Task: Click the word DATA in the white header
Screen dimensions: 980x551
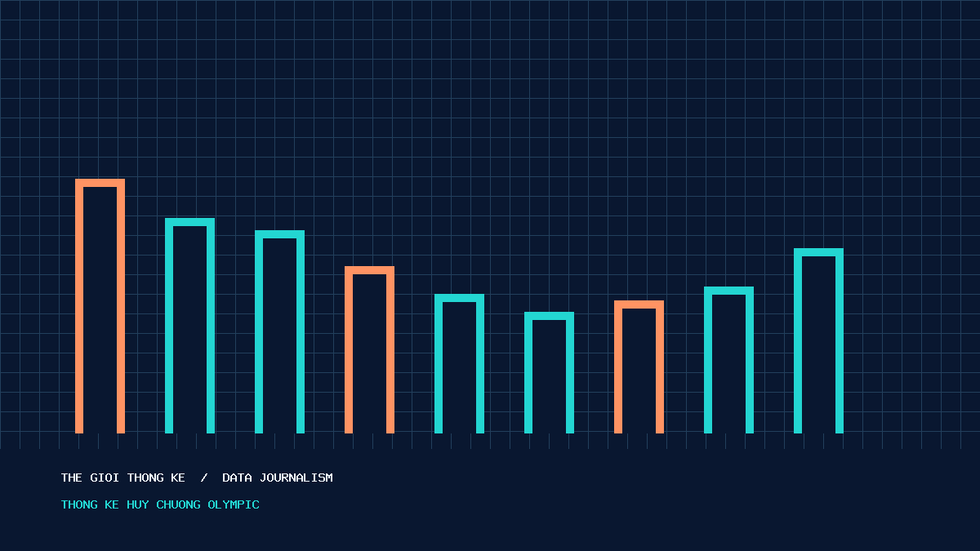Action: 237,478
